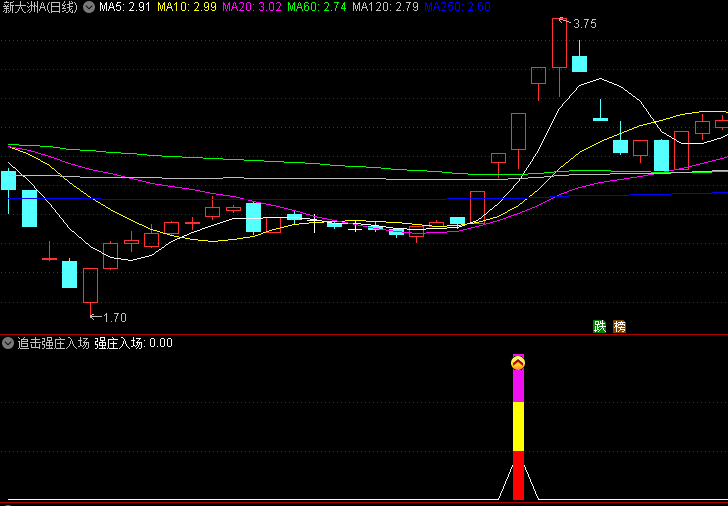Click the MA60 green average label

tap(317, 7)
